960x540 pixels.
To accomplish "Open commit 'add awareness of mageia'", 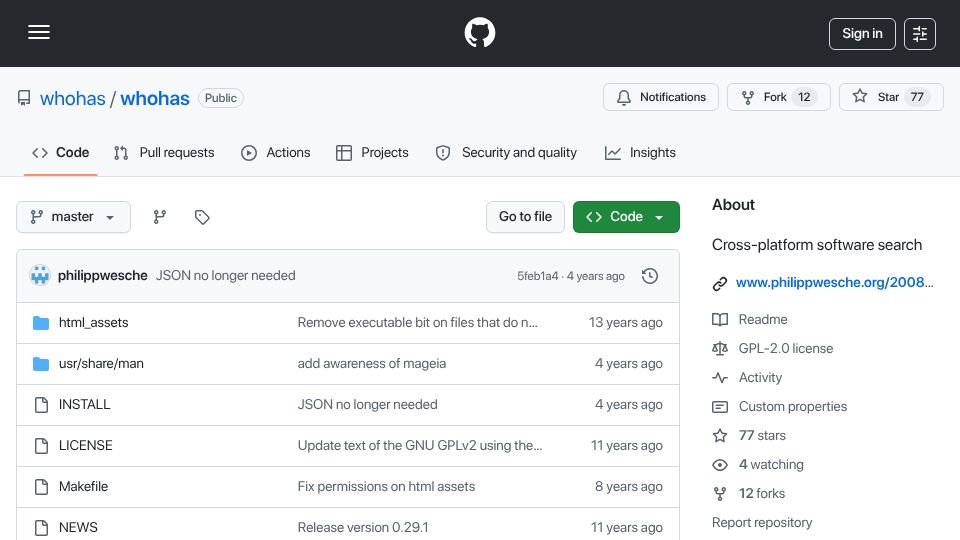I will (372, 364).
